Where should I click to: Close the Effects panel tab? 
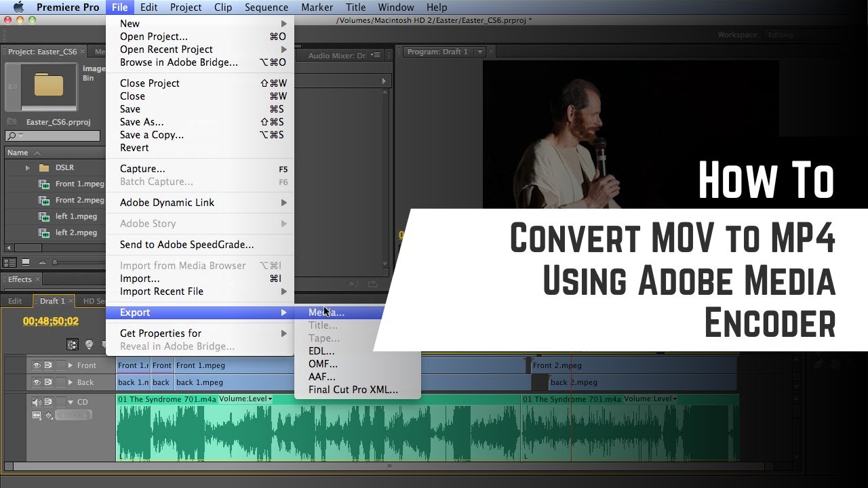pyautogui.click(x=37, y=279)
